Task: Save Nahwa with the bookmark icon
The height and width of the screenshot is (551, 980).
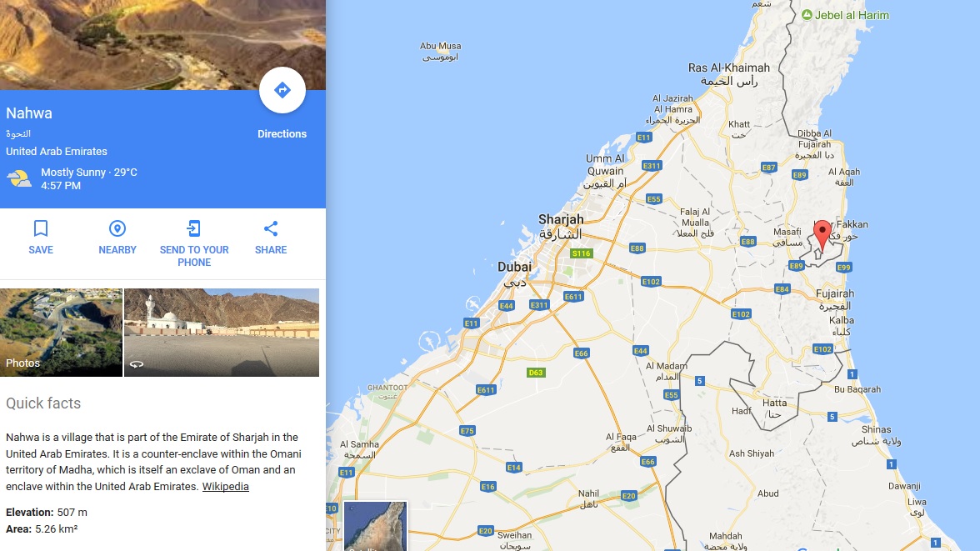Action: (41, 228)
